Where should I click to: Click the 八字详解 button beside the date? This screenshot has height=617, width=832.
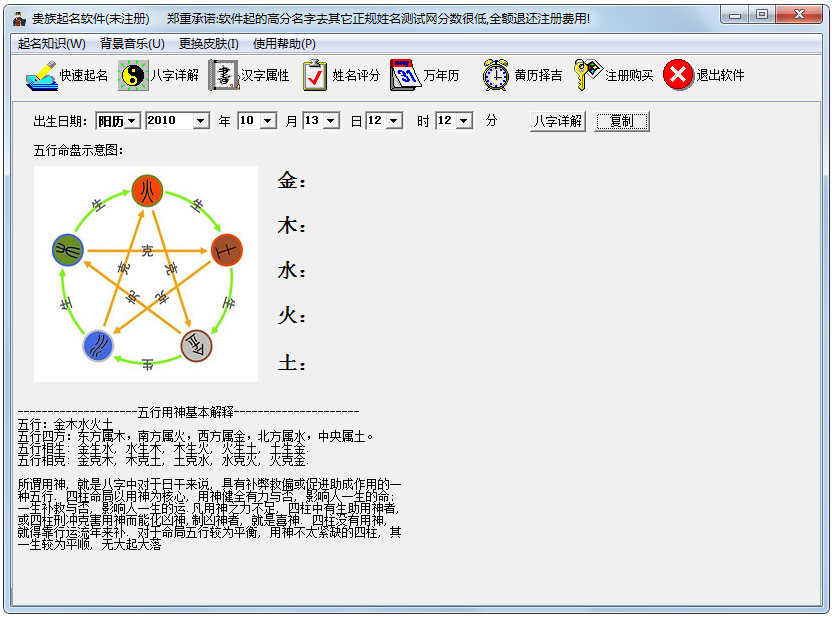[x=558, y=121]
